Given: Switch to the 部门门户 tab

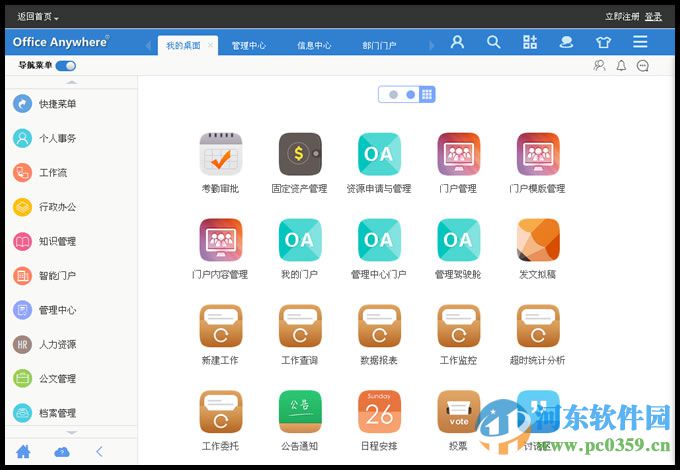Looking at the screenshot, I should (379, 45).
